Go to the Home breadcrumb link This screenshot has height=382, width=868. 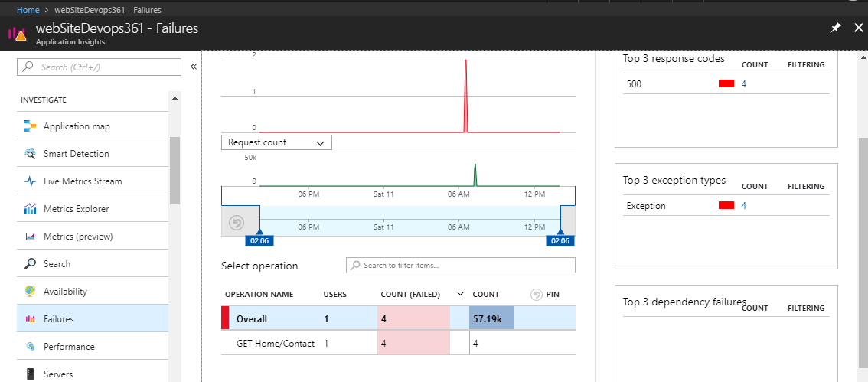(x=28, y=10)
